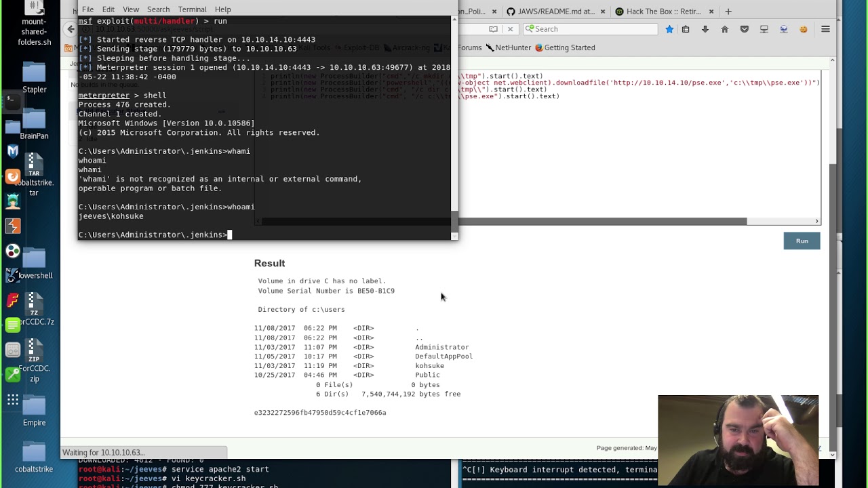This screenshot has height=488, width=868.
Task: Open the Forums bookmark
Action: [x=469, y=47]
